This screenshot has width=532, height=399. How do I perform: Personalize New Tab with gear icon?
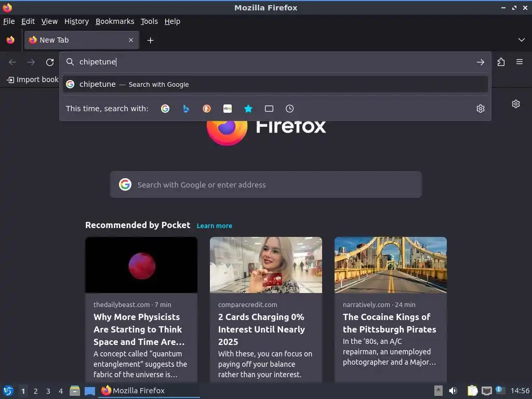pyautogui.click(x=516, y=104)
